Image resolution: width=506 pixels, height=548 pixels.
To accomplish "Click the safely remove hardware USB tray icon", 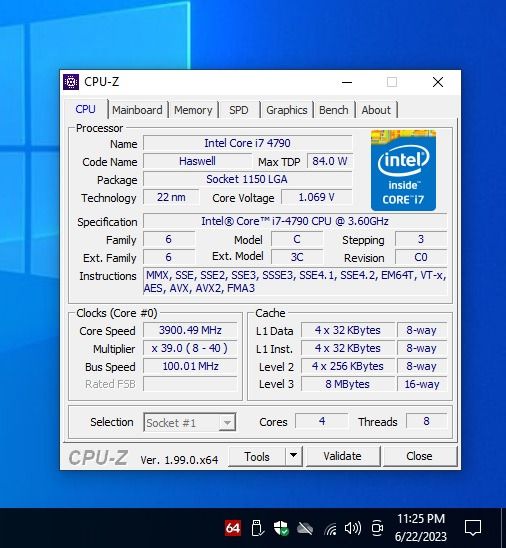I will click(258, 528).
